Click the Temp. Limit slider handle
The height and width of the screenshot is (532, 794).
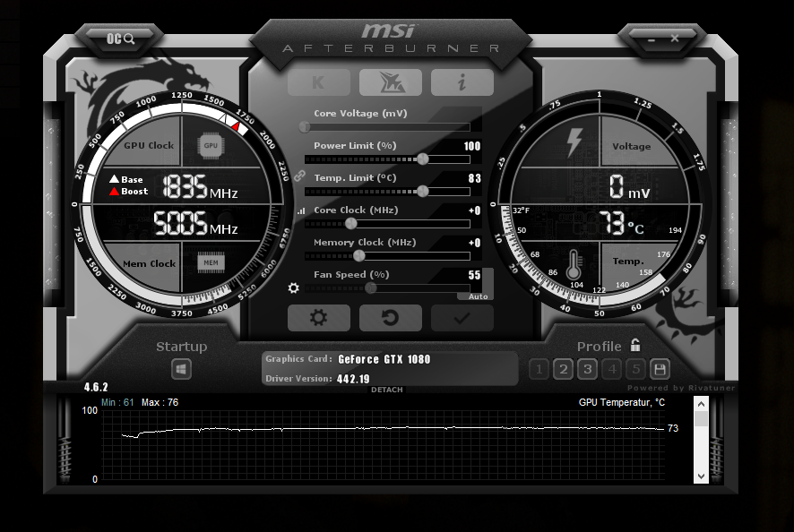point(422,191)
